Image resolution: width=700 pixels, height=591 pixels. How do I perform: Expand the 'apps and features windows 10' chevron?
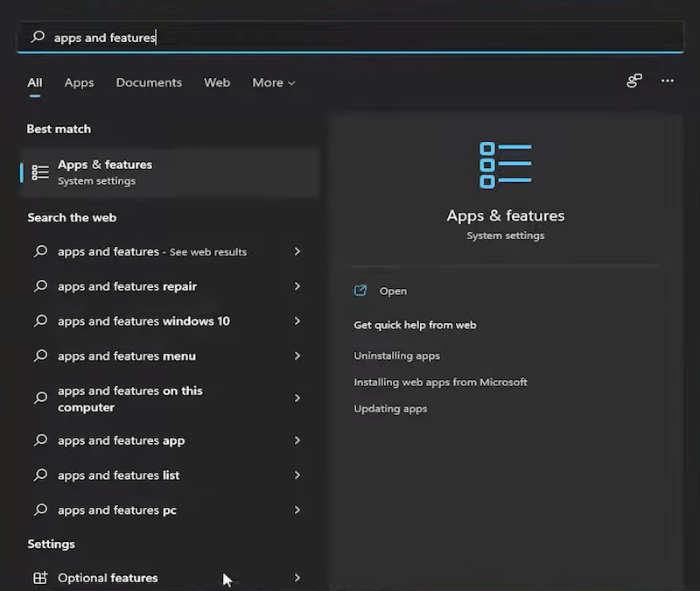coord(297,320)
